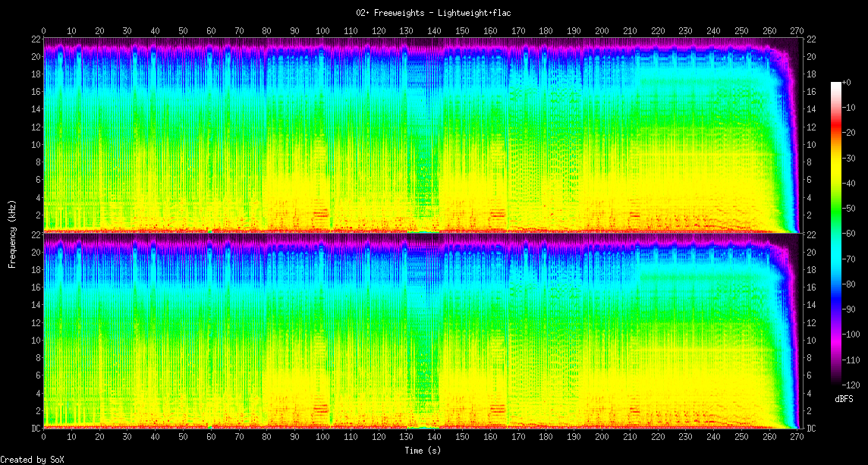The image size is (868, 465).
Task: Click the 'dBFS' label under the color scale
Action: click(844, 399)
